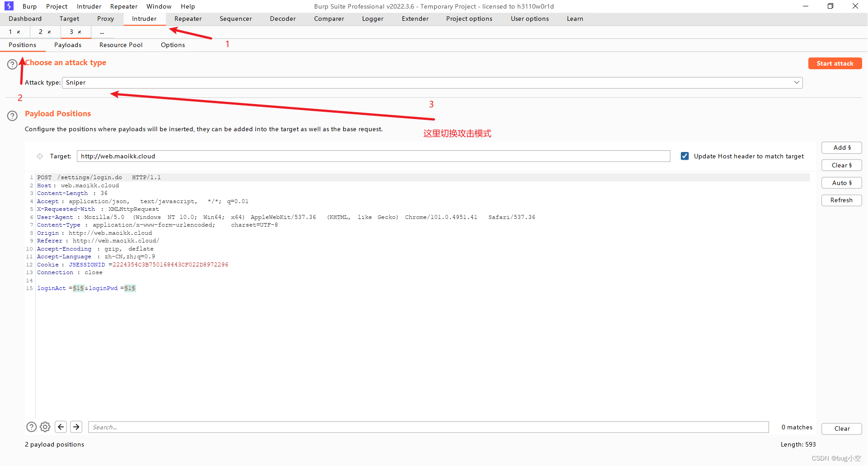Click the target crosshair icon beside Target
The width and height of the screenshot is (868, 466).
pyautogui.click(x=40, y=157)
